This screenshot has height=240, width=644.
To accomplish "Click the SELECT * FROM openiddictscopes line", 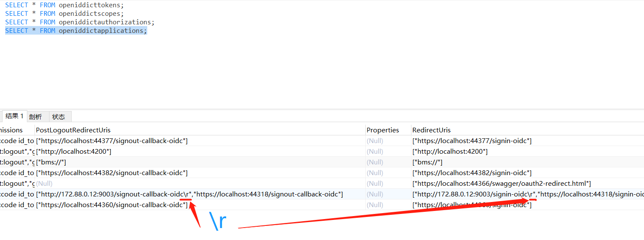I will click(64, 14).
